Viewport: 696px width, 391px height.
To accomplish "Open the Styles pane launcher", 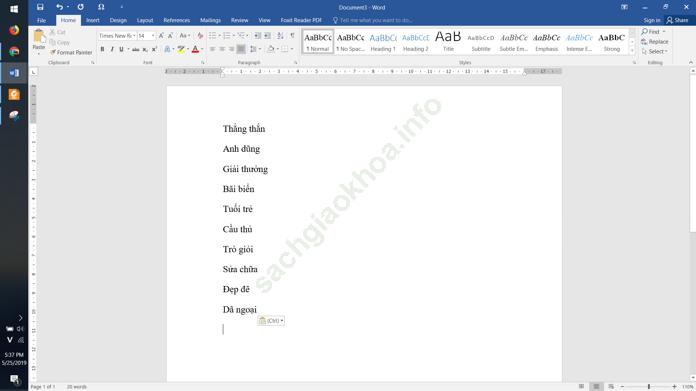I will (634, 63).
